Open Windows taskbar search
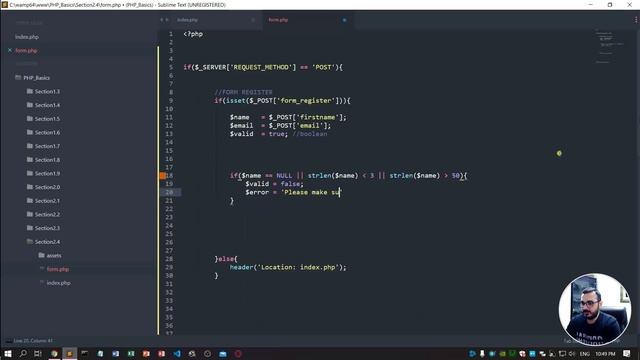The image size is (640, 360). (23, 353)
